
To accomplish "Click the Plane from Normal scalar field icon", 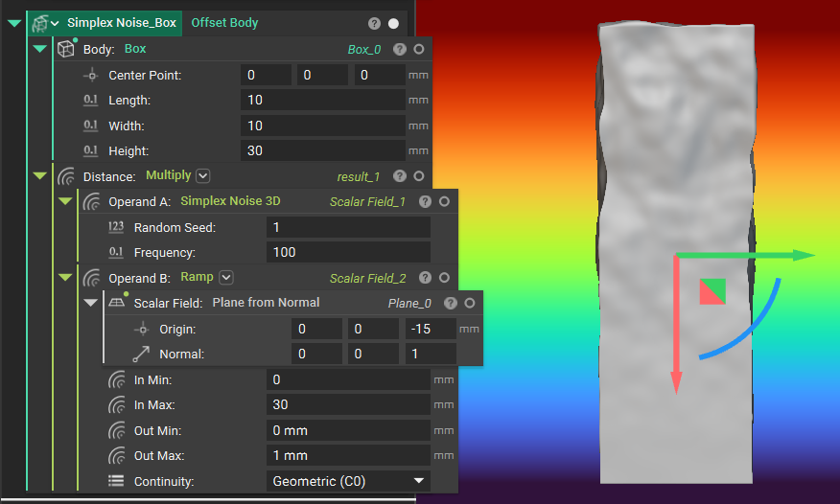I will coord(117,303).
